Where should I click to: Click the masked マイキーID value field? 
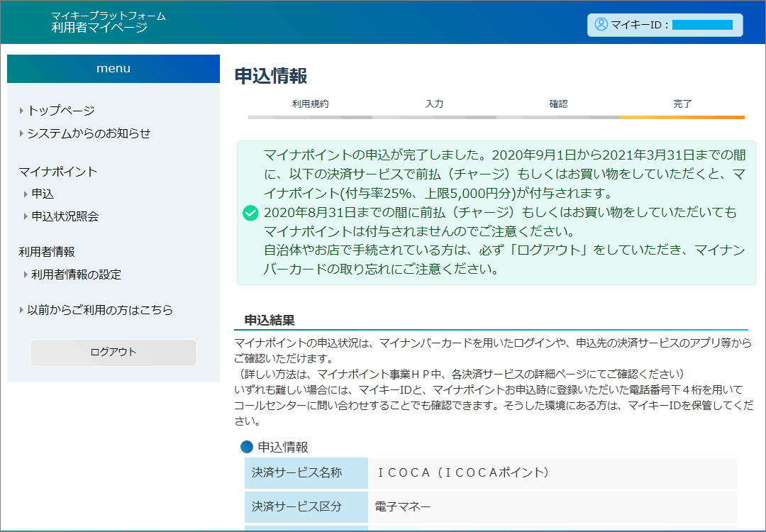pyautogui.click(x=702, y=25)
